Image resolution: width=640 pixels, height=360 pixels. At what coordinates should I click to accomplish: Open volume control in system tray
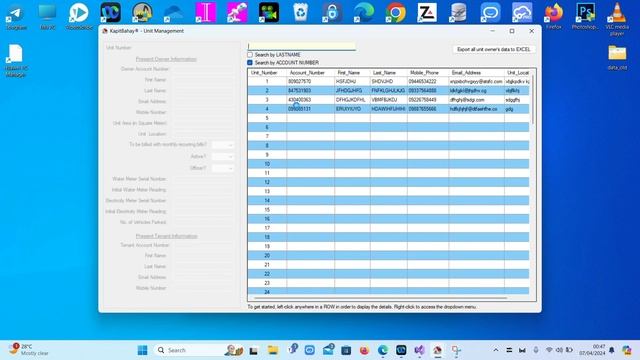[559, 350]
